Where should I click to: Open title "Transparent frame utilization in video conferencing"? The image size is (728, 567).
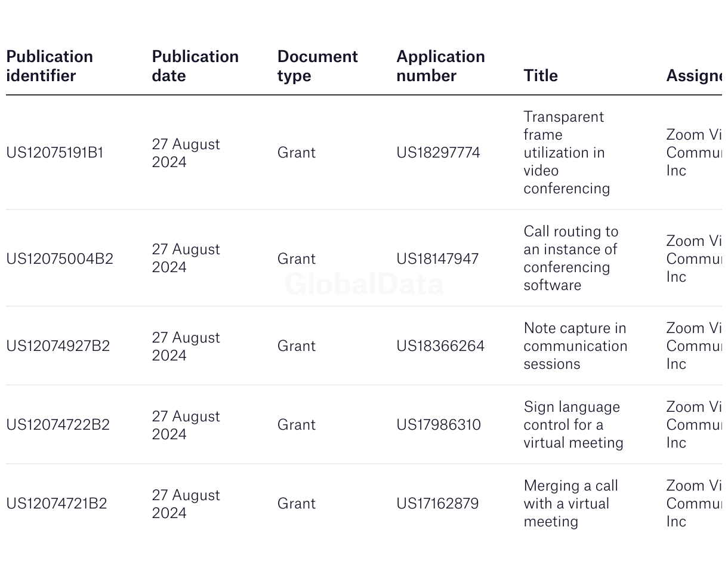[x=566, y=153]
